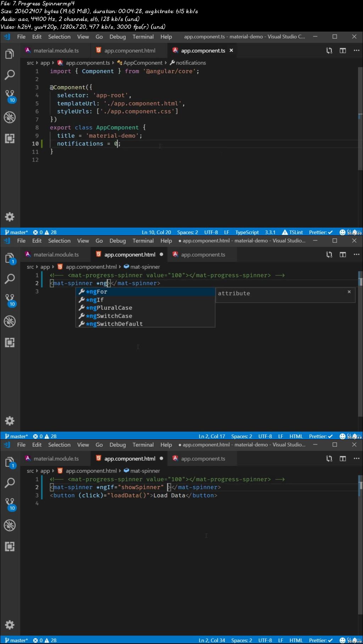Click HTML language mode in middle window status bar
The height and width of the screenshot is (644, 363).
[x=296, y=436]
